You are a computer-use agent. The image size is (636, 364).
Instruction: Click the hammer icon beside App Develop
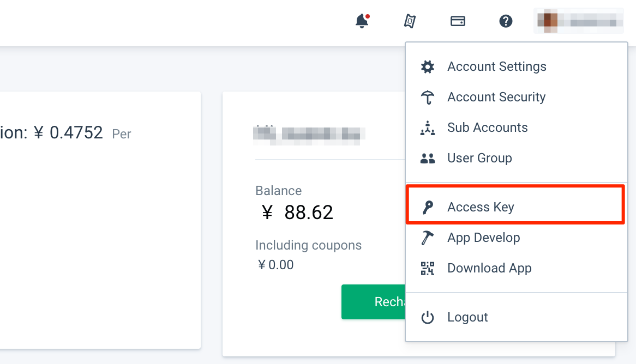[428, 237]
